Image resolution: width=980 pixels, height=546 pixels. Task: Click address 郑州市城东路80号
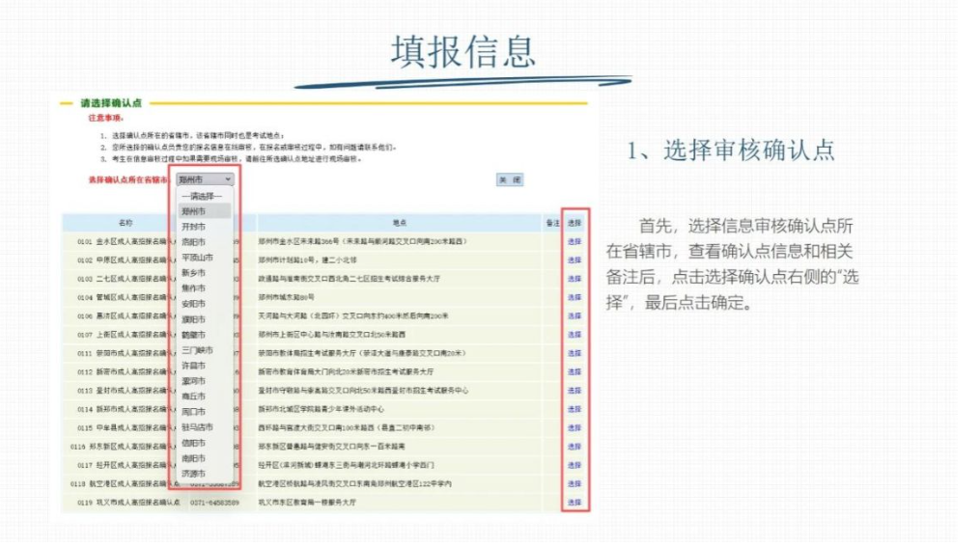(286, 297)
